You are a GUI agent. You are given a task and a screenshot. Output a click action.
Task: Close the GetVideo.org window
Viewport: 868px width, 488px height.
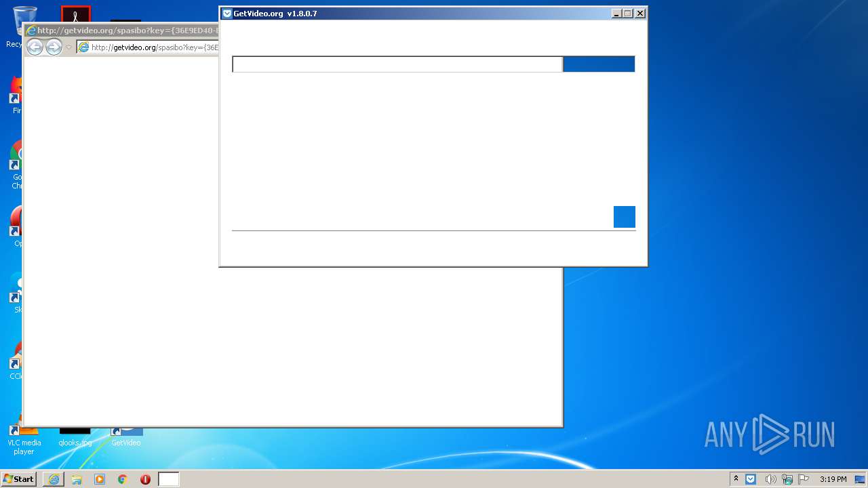tap(640, 14)
